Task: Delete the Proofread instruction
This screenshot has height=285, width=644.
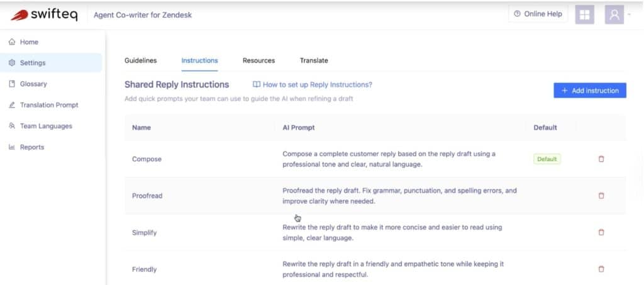Action: click(601, 196)
